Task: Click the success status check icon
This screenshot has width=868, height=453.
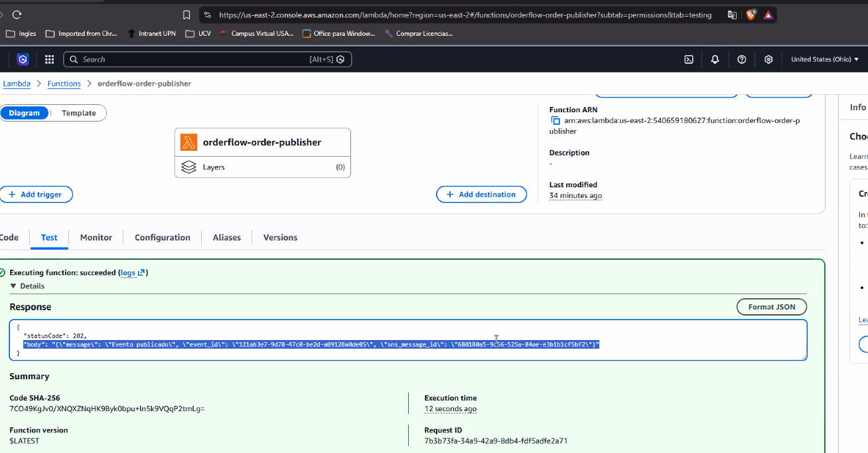Action: point(2,272)
